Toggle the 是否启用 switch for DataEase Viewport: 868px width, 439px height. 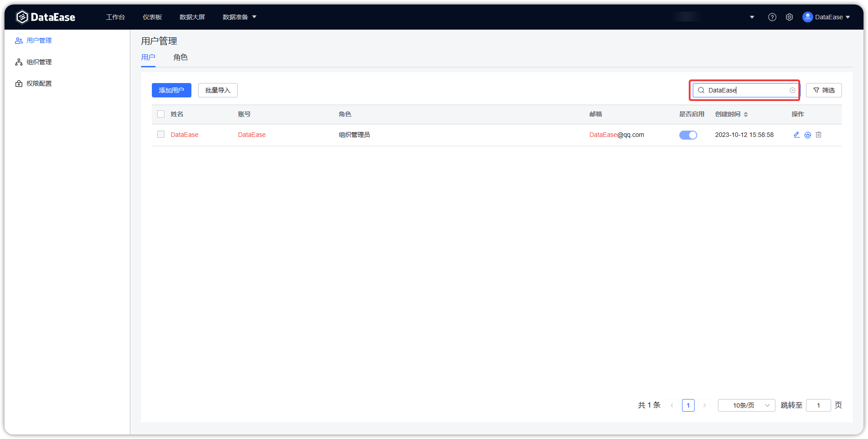tap(688, 135)
